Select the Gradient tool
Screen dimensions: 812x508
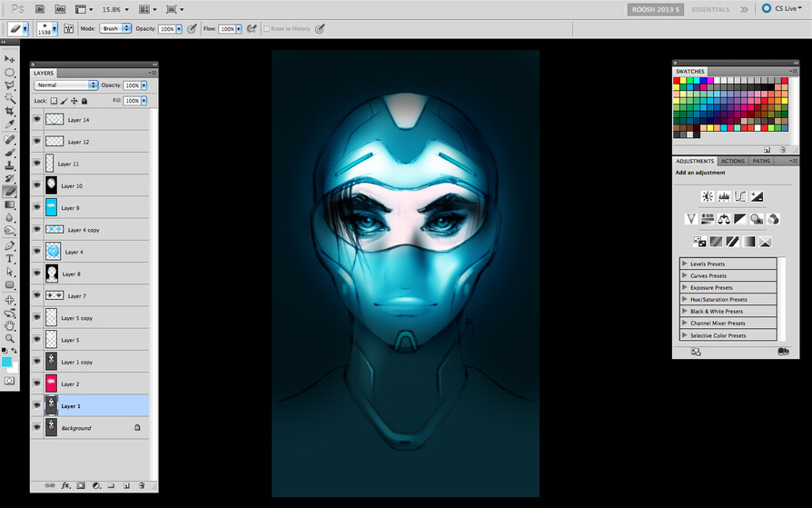point(9,204)
